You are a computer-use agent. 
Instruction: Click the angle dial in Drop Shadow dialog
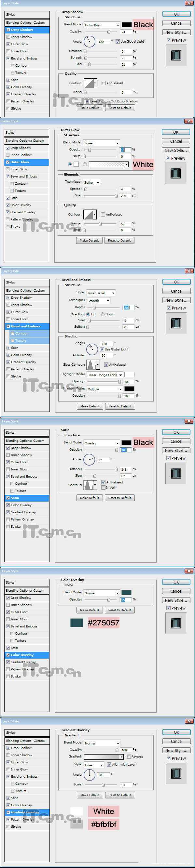pos(90,41)
